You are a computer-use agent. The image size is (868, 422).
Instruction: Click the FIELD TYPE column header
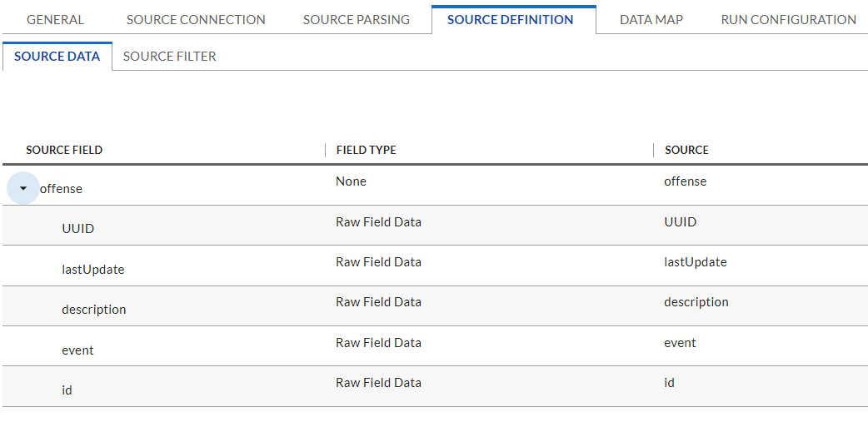click(x=367, y=150)
